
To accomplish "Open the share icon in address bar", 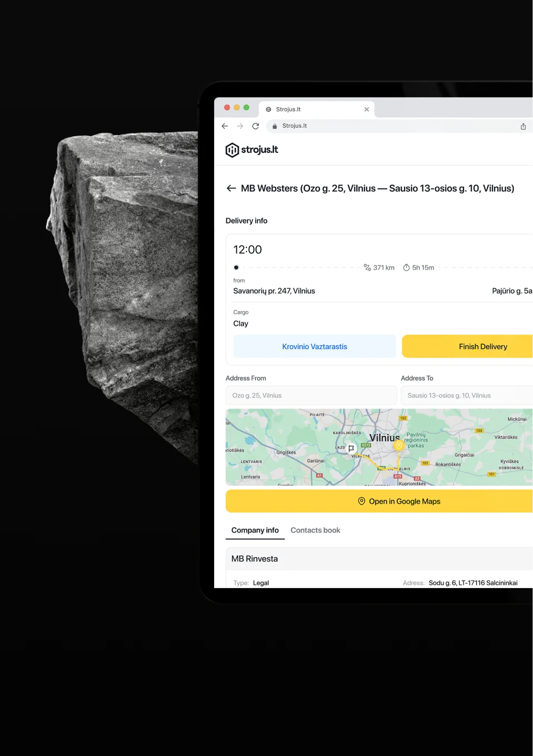I will pyautogui.click(x=523, y=126).
